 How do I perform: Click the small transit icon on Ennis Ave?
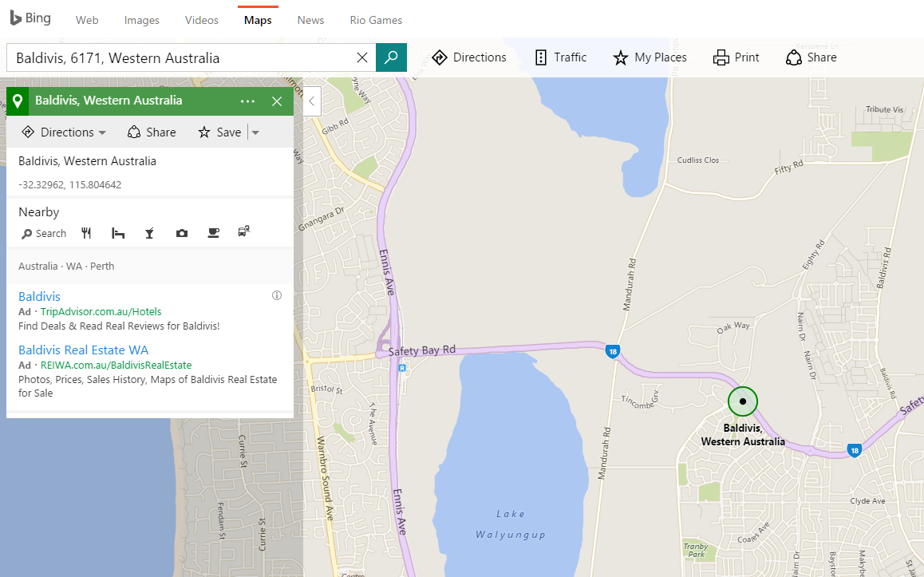click(x=402, y=368)
